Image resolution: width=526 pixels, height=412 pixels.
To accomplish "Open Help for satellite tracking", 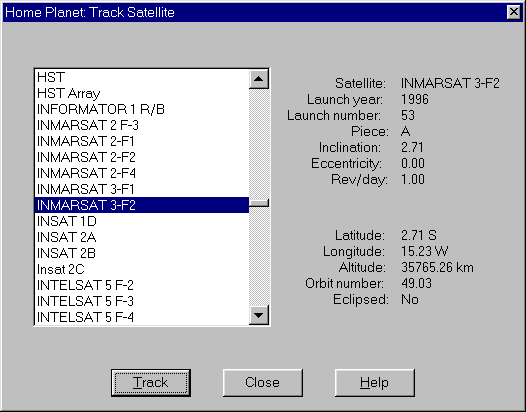I will [375, 383].
